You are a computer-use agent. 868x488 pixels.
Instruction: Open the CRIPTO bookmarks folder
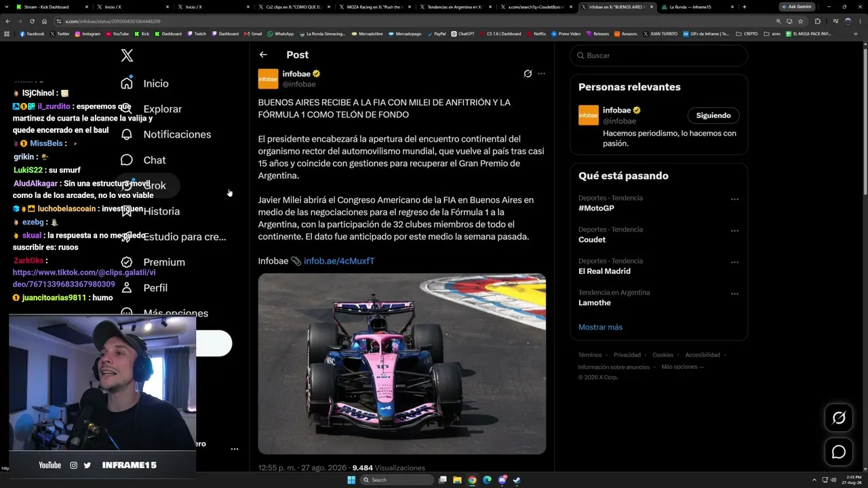[x=747, y=33]
